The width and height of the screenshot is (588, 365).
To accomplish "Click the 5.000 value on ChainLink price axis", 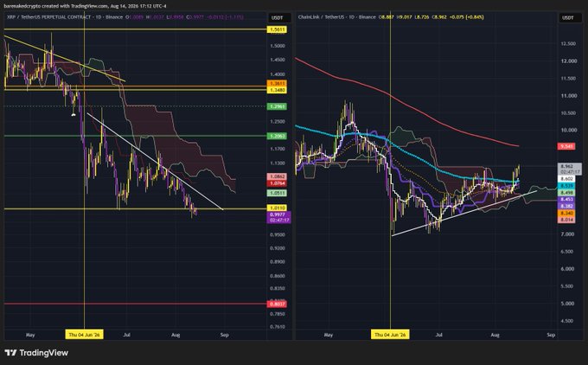I will 567,304.
